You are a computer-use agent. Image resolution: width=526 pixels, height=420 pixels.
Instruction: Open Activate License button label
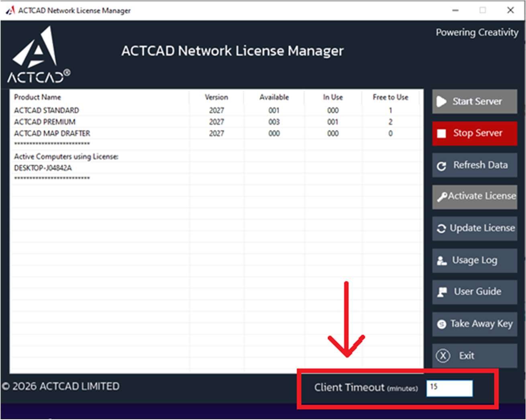click(x=482, y=196)
